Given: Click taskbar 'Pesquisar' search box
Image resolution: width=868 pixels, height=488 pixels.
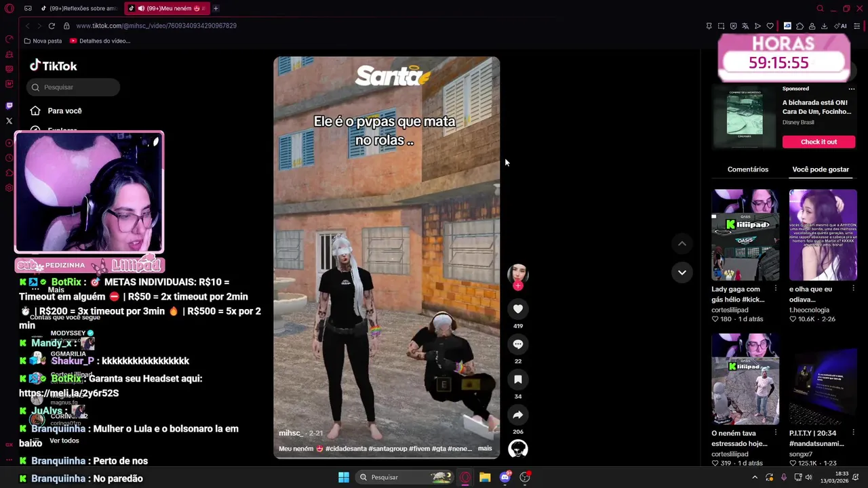Looking at the screenshot, I should coord(405,477).
